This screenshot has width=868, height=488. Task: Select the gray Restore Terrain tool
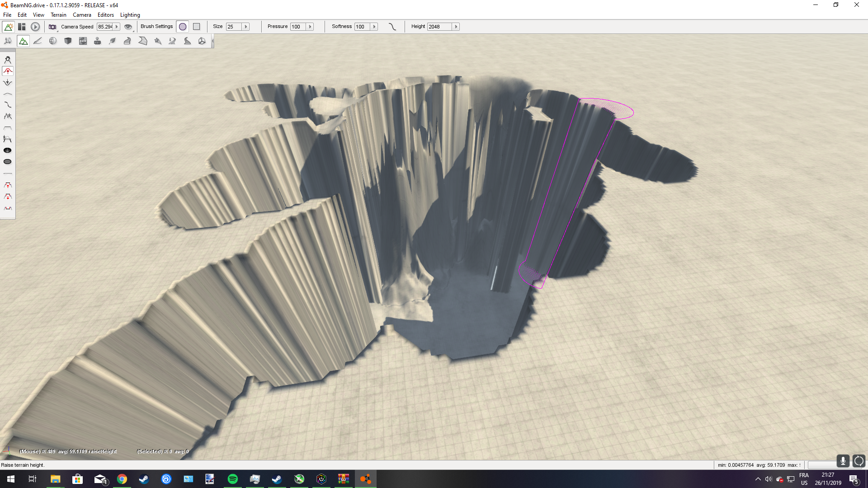(x=8, y=162)
